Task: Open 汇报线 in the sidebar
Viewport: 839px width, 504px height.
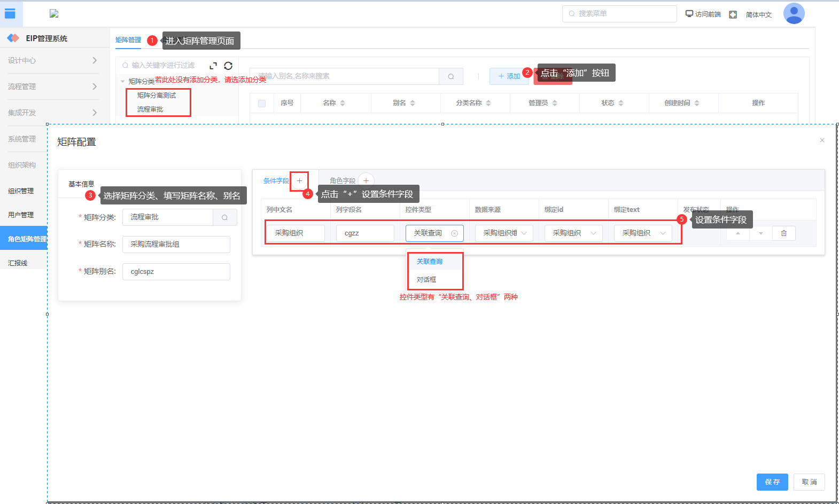Action: [18, 263]
